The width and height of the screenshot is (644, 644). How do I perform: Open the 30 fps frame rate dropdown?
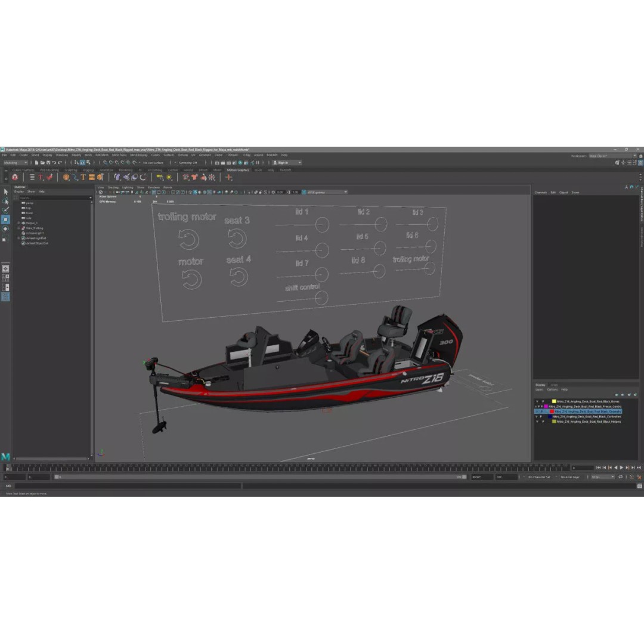602,477
